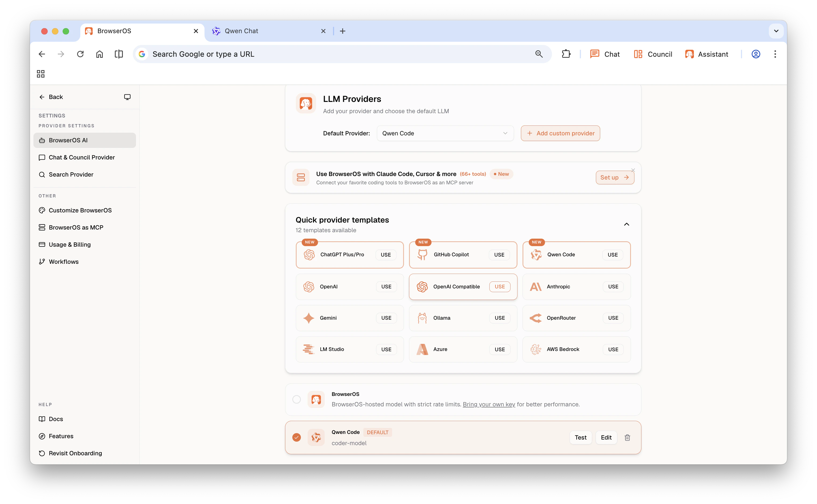The width and height of the screenshot is (817, 504).
Task: Follow the Bring your own key link
Action: click(489, 404)
